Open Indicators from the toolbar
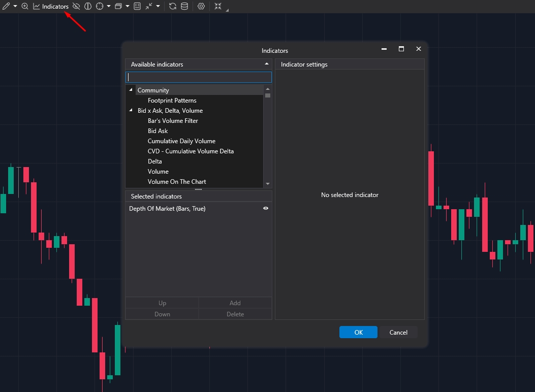535x392 pixels. click(x=51, y=6)
